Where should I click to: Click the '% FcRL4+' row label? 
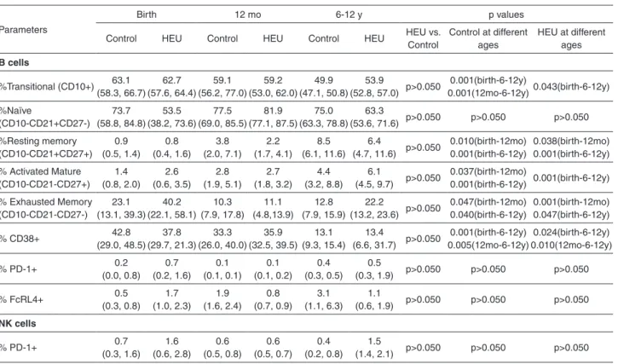21,300
